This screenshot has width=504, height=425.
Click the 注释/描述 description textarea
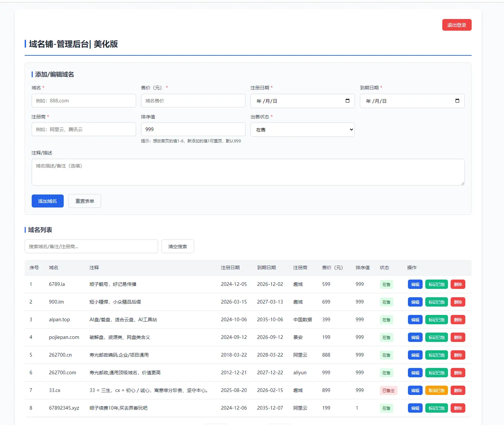point(248,172)
